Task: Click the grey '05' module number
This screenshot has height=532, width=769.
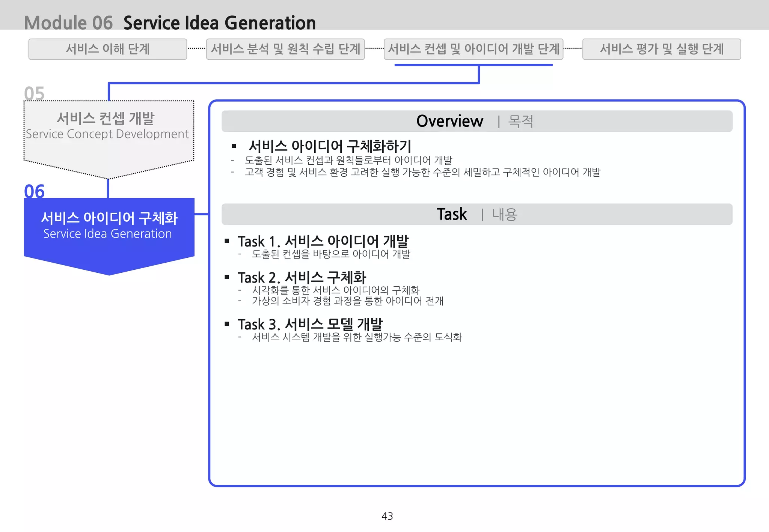Action: coord(34,93)
